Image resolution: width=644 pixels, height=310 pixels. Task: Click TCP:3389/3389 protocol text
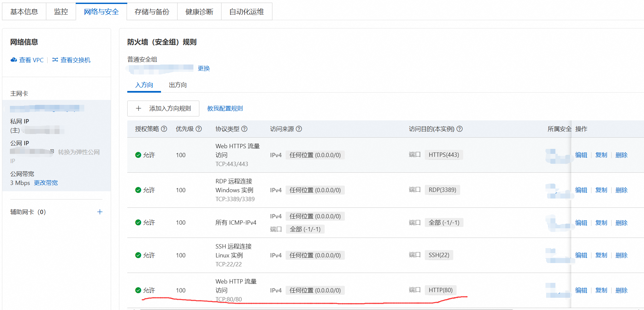tap(235, 199)
